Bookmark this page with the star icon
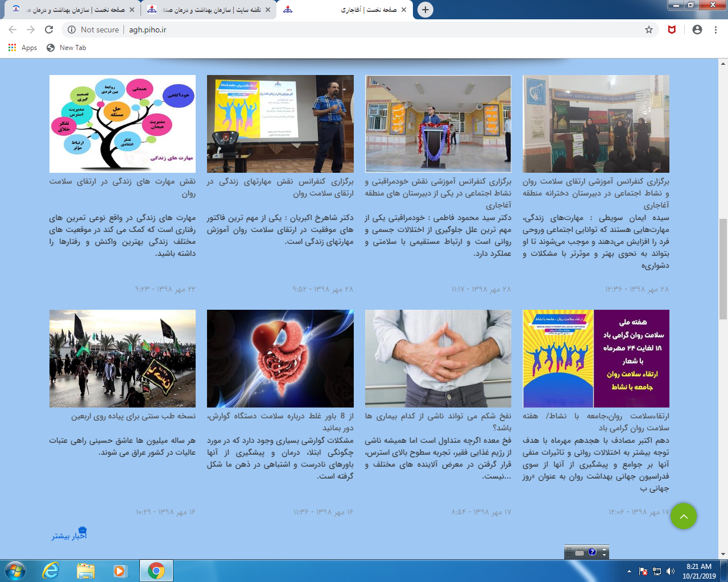 point(649,30)
